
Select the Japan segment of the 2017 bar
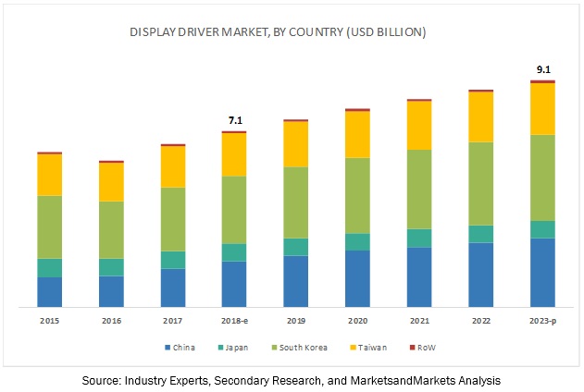tap(172, 260)
